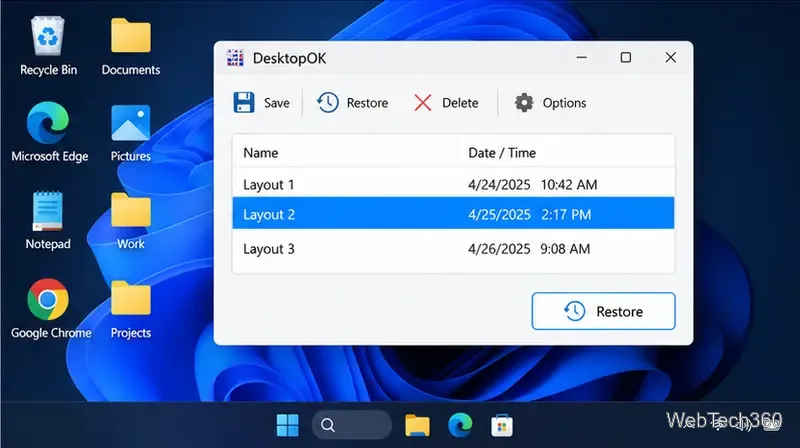Click the Delete label in the toolbar
The image size is (800, 448).
460,103
